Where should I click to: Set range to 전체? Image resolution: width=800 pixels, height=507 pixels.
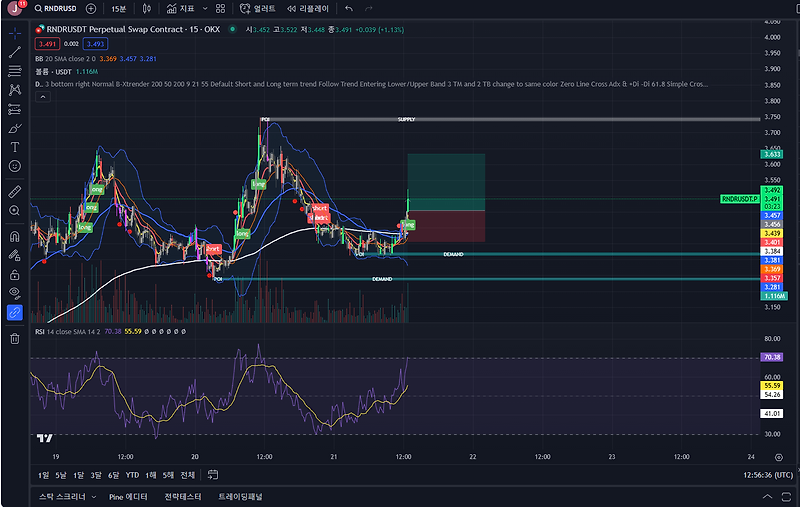tap(188, 475)
